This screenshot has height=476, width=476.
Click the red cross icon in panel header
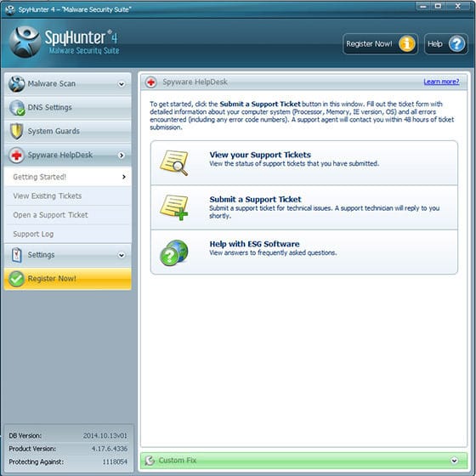[x=150, y=82]
